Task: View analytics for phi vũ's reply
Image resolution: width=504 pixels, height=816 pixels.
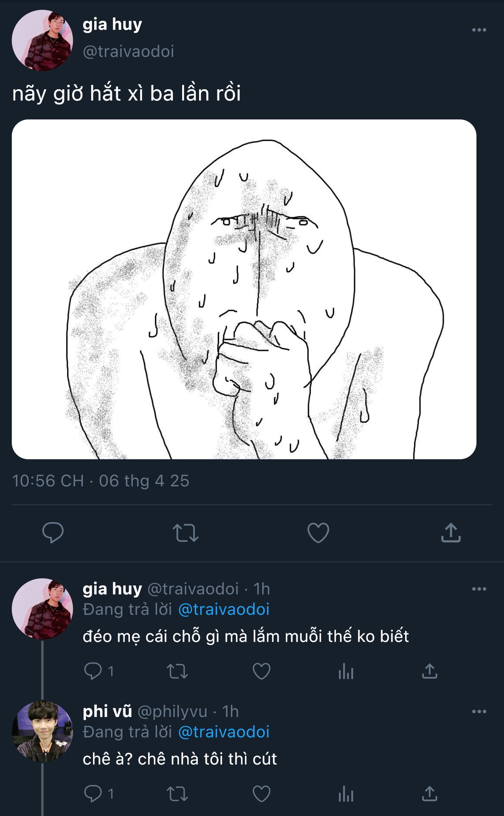Action: [x=346, y=794]
